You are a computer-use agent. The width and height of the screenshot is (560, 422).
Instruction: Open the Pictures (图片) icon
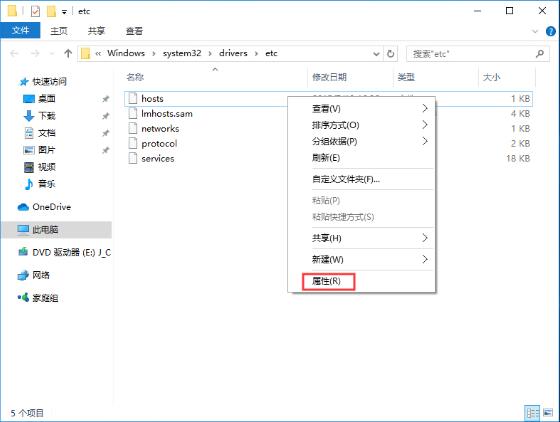[29, 150]
